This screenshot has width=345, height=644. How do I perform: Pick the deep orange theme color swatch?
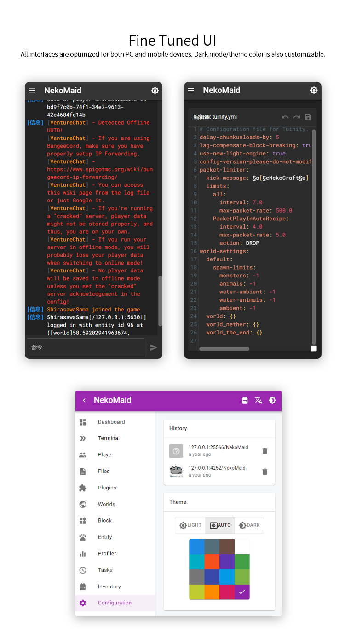pyautogui.click(x=212, y=562)
